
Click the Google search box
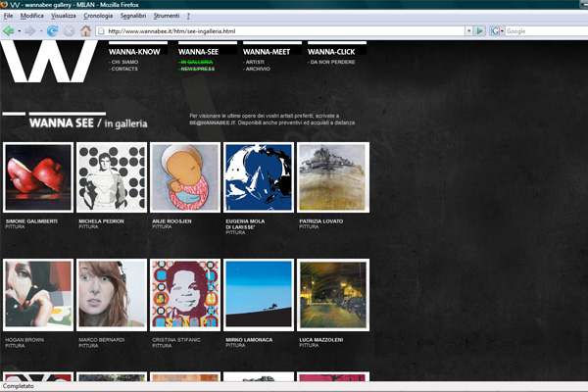point(547,31)
